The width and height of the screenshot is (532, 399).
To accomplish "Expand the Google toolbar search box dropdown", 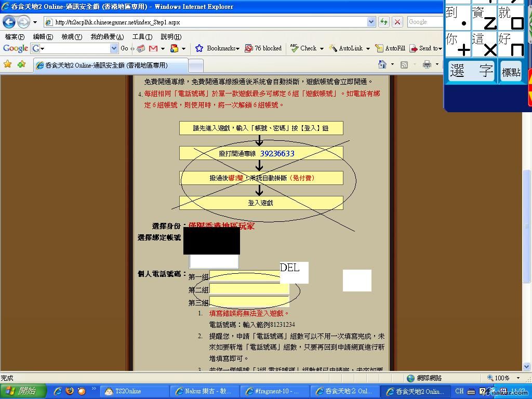I will point(114,48).
